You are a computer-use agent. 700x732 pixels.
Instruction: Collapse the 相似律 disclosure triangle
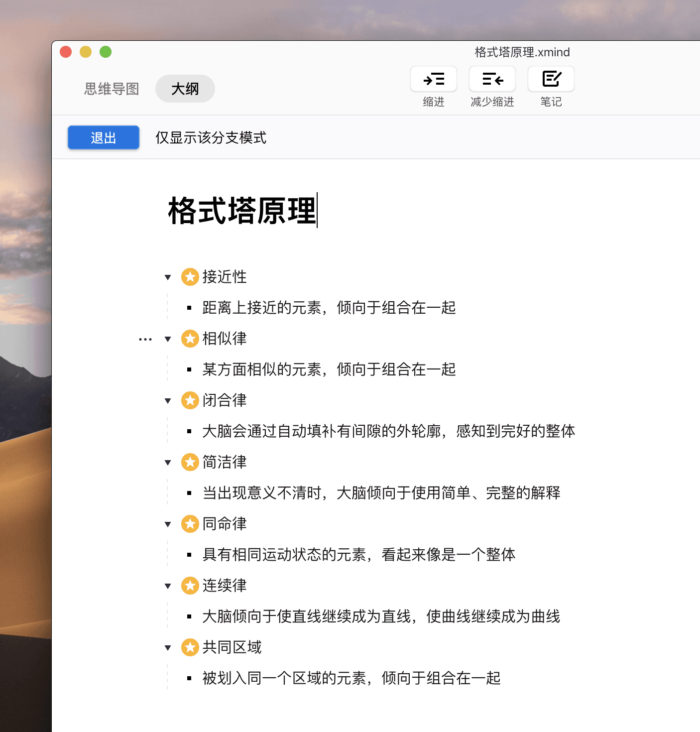click(167, 339)
